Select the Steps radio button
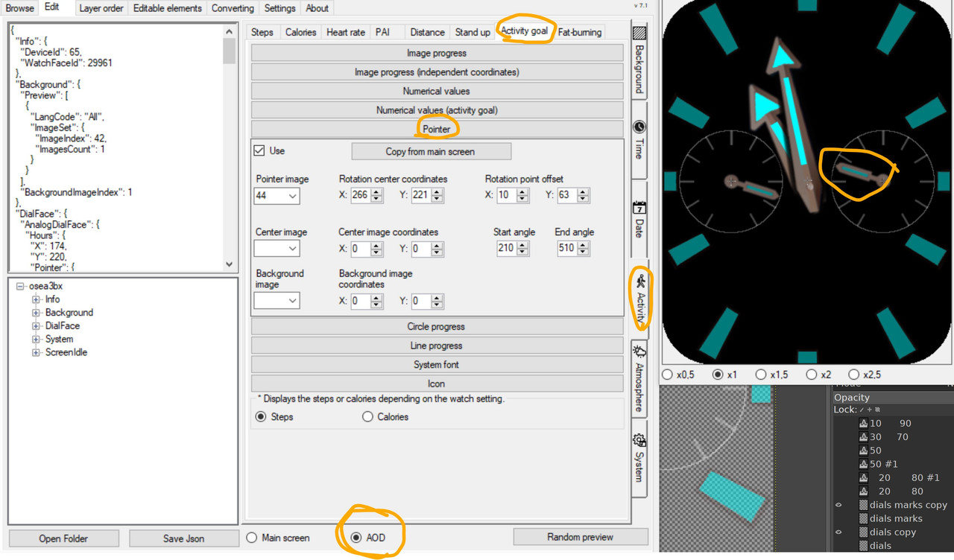Viewport: 954px width, 560px height. coord(261,417)
